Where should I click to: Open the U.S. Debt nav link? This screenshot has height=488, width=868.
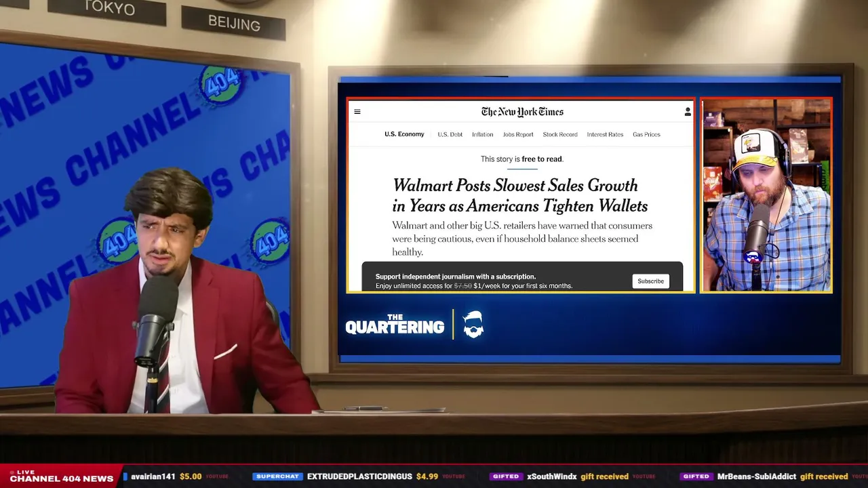(x=450, y=134)
